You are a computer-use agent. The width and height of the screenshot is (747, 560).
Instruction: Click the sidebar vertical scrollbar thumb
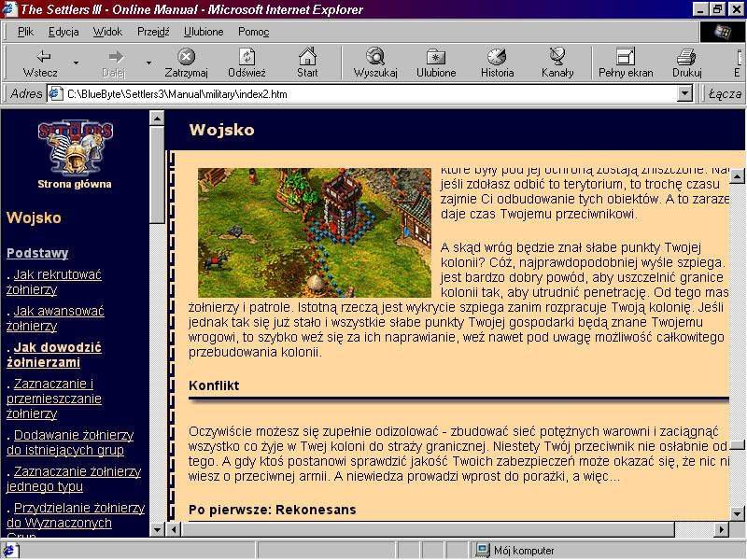pos(157,175)
